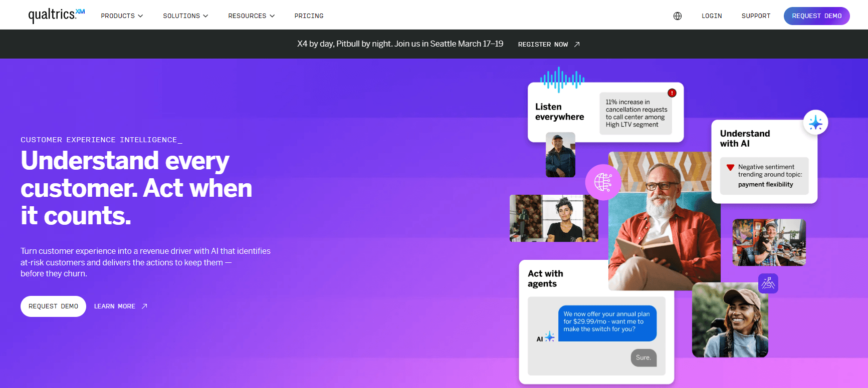Screen dimensions: 868x388
Task: Follow the Learn More link
Action: pos(121,306)
